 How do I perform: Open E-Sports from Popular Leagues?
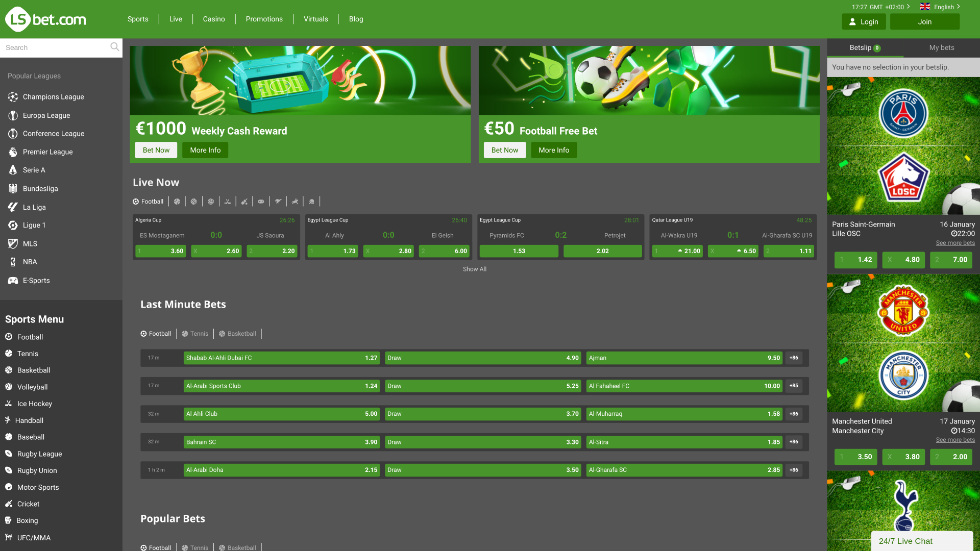[x=36, y=280]
